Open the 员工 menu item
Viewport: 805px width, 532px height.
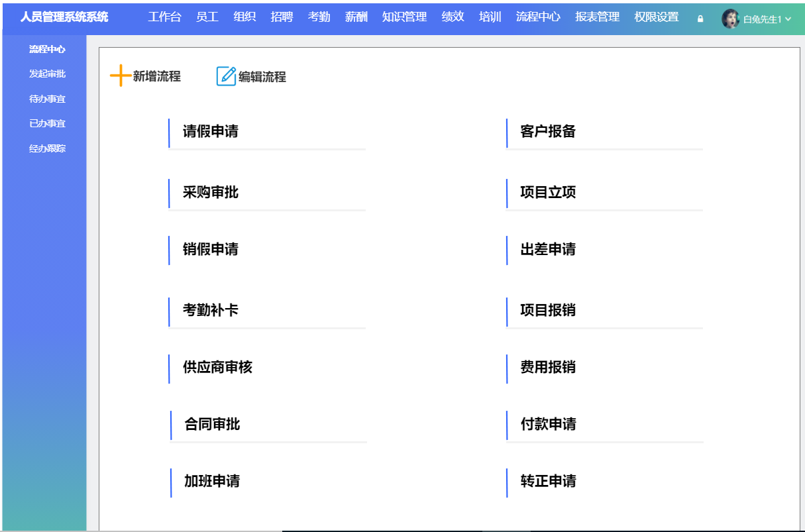click(x=207, y=17)
